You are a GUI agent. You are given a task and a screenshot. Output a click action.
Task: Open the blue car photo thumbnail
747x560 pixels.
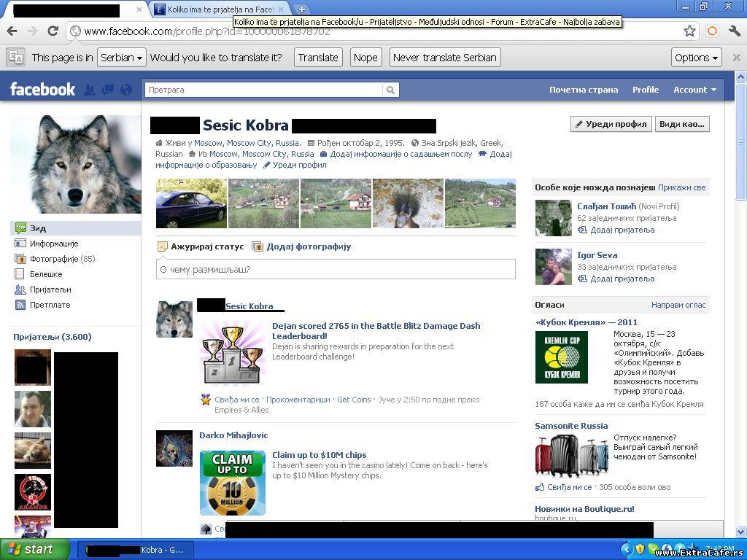tap(192, 203)
